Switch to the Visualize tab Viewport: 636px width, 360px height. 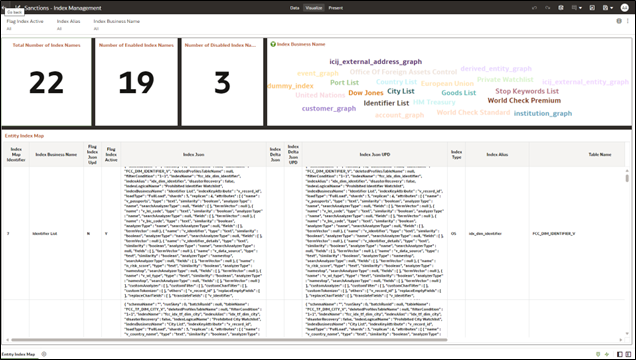(314, 8)
